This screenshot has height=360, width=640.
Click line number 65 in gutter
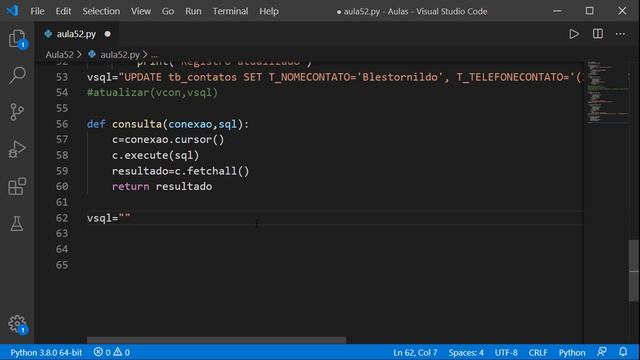click(x=62, y=265)
